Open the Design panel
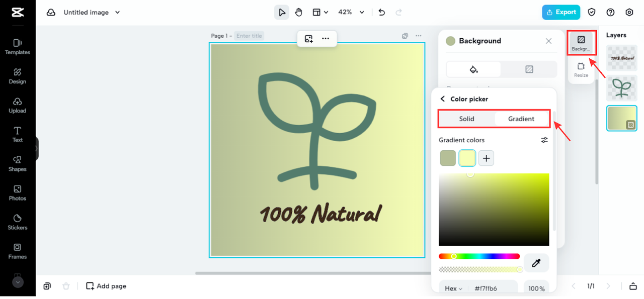 (x=18, y=76)
